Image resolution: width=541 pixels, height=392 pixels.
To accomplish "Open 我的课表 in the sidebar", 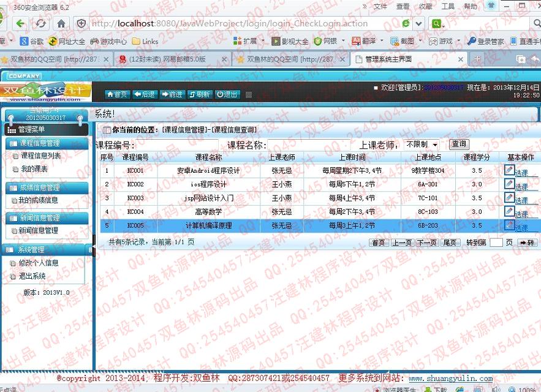I will [x=34, y=169].
